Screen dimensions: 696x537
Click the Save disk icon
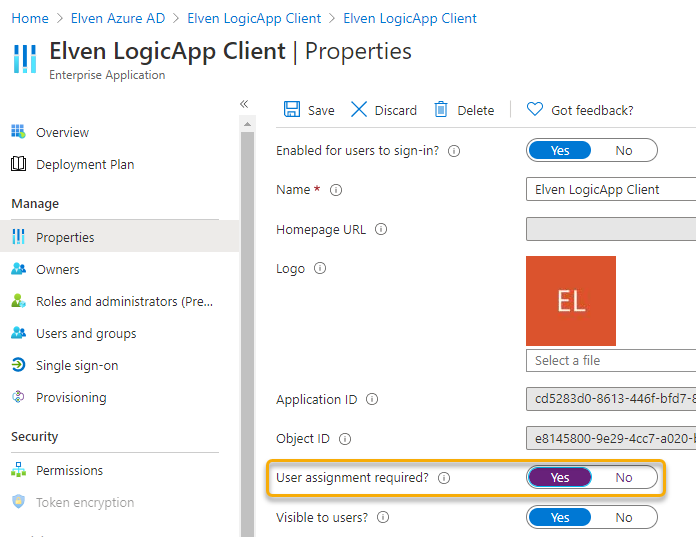point(292,109)
